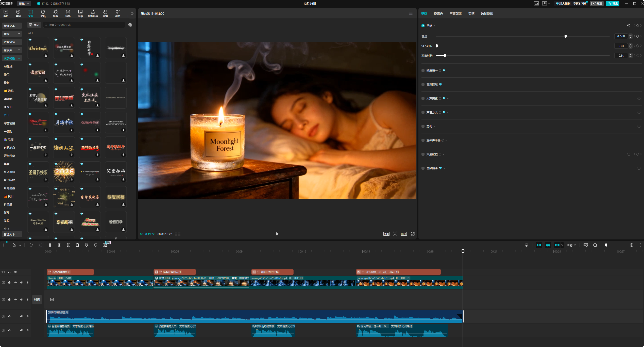The width and height of the screenshot is (644, 347).
Task: Click the split clip tool in timeline toolbar
Action: point(50,245)
